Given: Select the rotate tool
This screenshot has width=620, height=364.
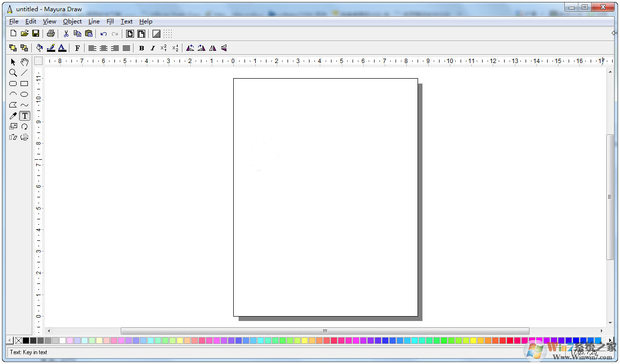Looking at the screenshot, I should point(24,127).
